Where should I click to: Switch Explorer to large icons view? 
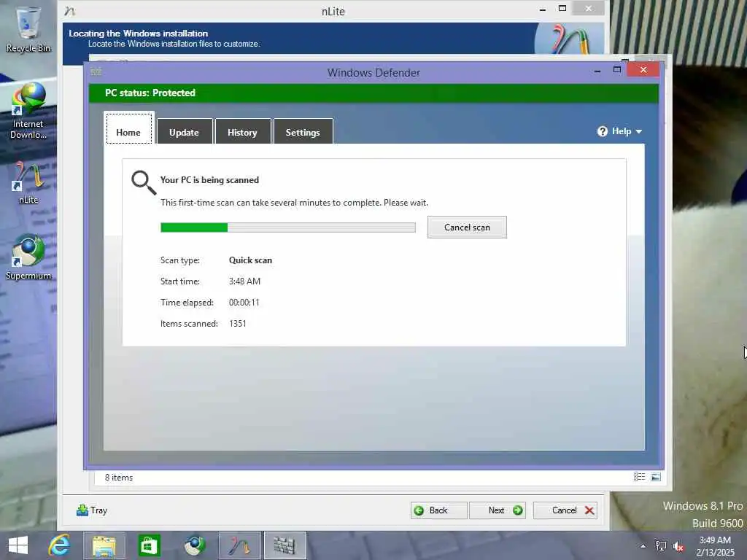click(x=656, y=477)
